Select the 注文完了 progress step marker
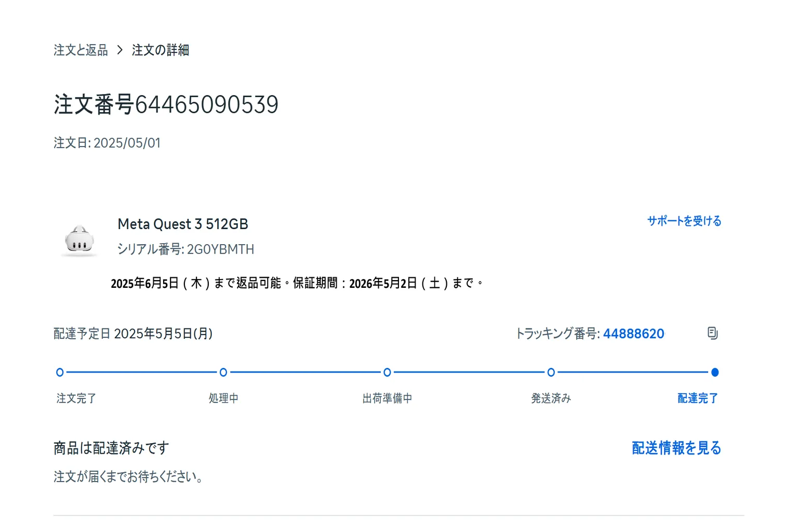The width and height of the screenshot is (798, 532). click(x=60, y=372)
